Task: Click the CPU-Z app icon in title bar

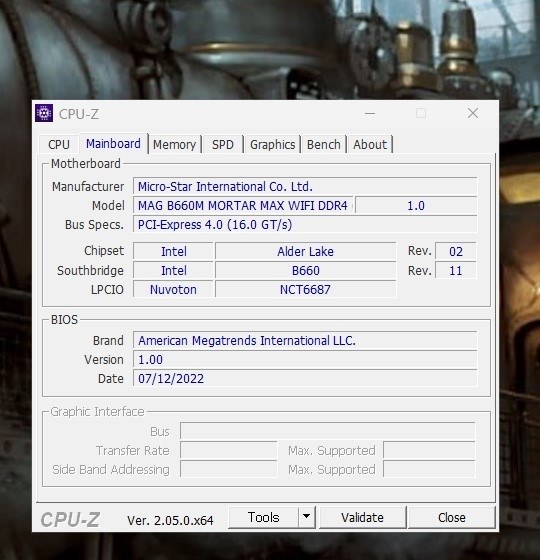Action: tap(44, 113)
